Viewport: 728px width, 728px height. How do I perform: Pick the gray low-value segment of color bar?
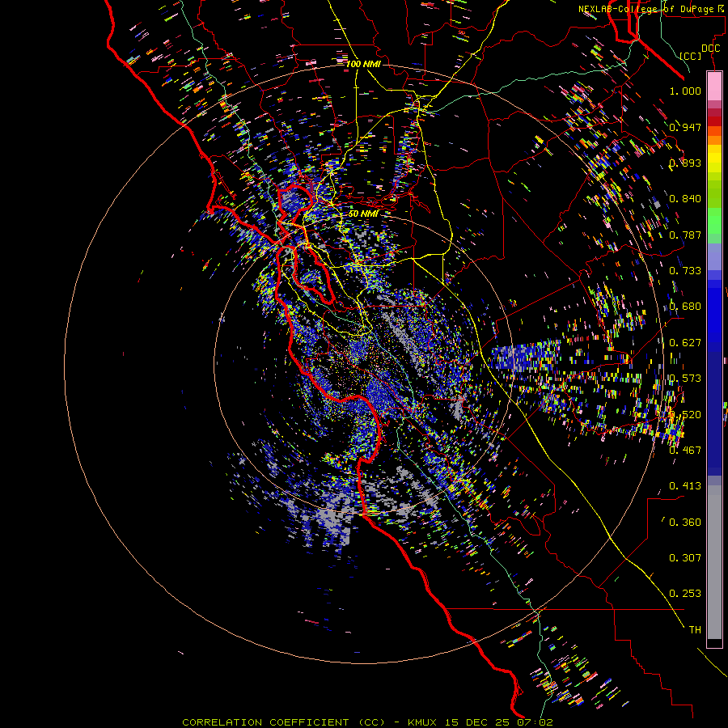(714, 562)
